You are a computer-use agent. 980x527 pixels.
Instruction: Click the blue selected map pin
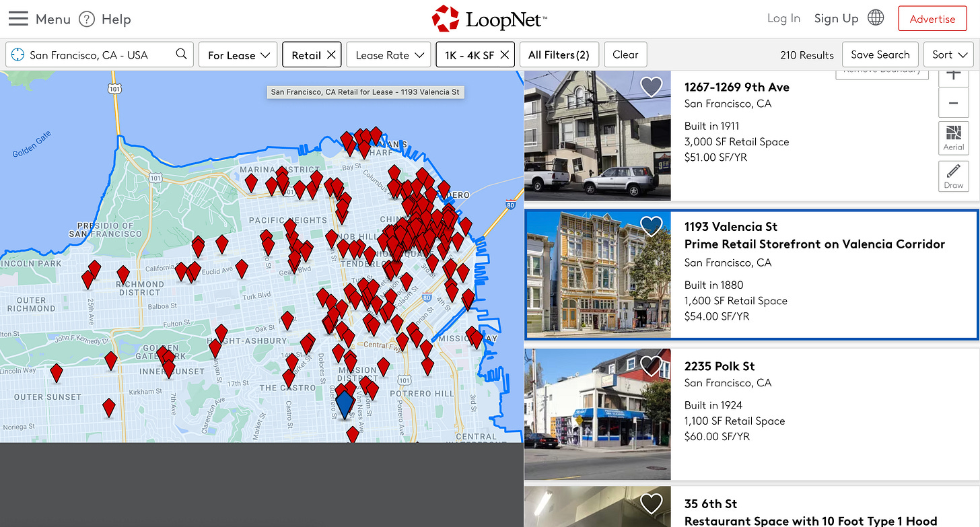pyautogui.click(x=345, y=405)
